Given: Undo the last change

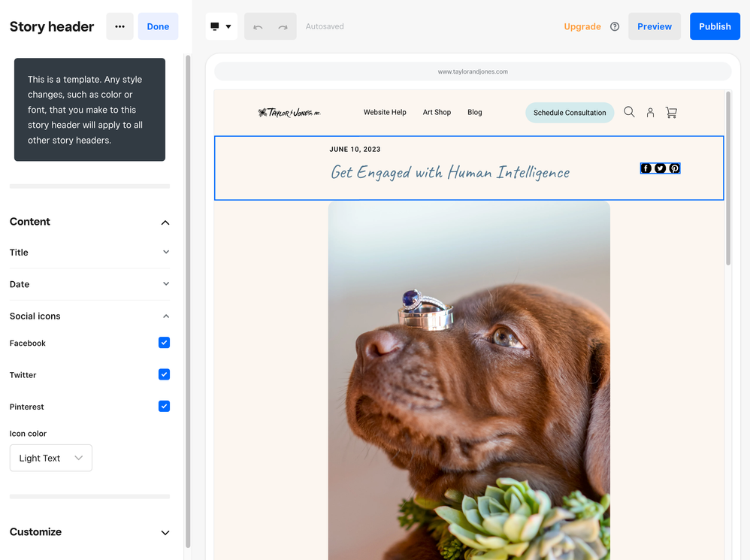Looking at the screenshot, I should [x=258, y=27].
